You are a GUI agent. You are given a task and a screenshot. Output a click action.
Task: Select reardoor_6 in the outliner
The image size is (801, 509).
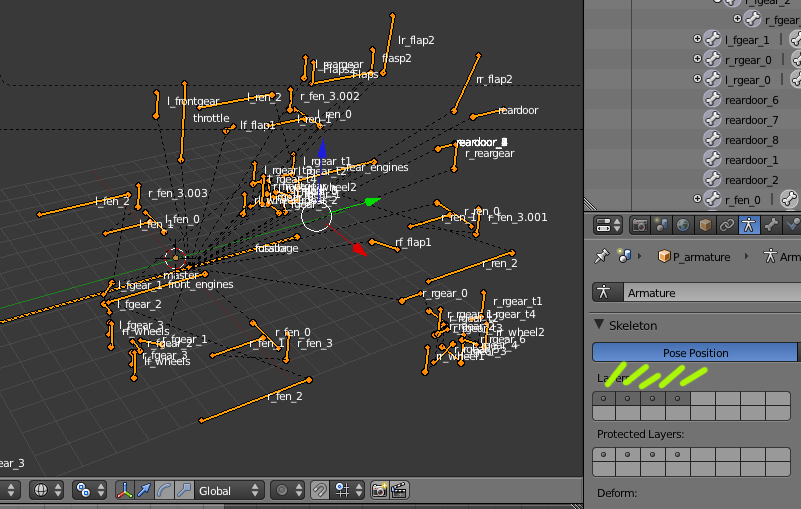(751, 100)
